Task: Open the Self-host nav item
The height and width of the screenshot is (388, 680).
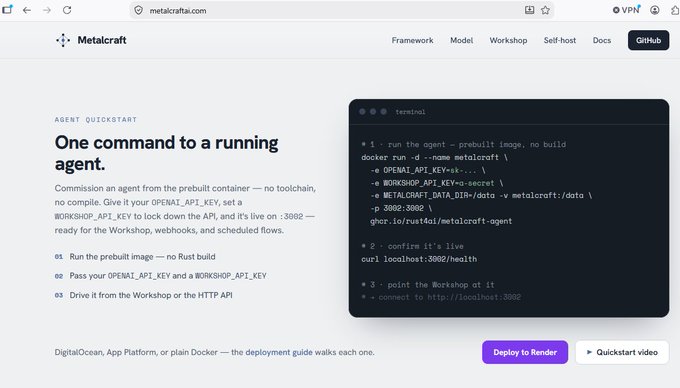Action: (x=560, y=40)
